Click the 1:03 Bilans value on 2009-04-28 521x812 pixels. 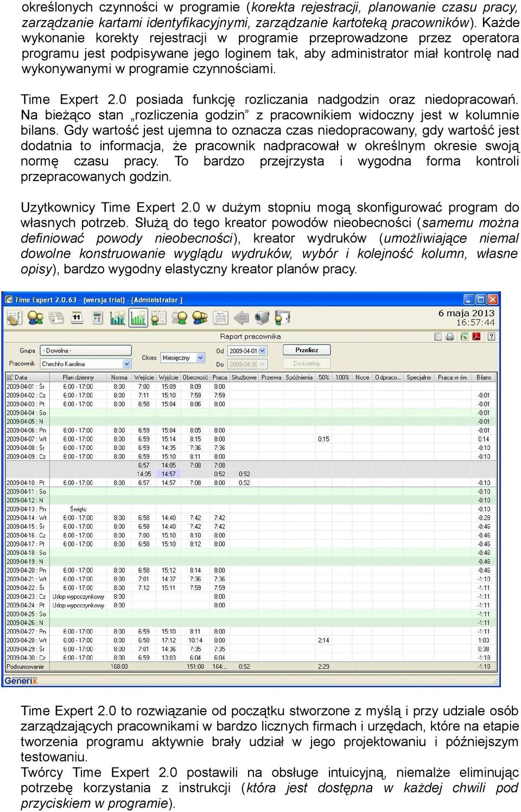click(484, 641)
